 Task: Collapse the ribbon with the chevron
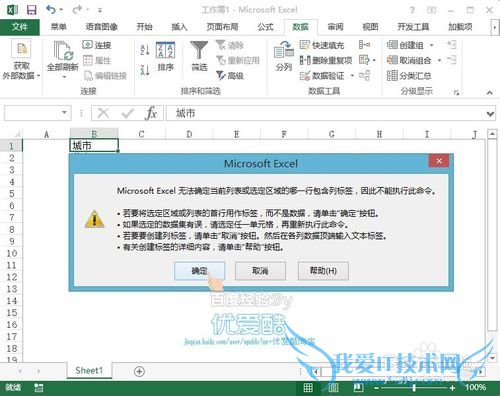click(489, 92)
